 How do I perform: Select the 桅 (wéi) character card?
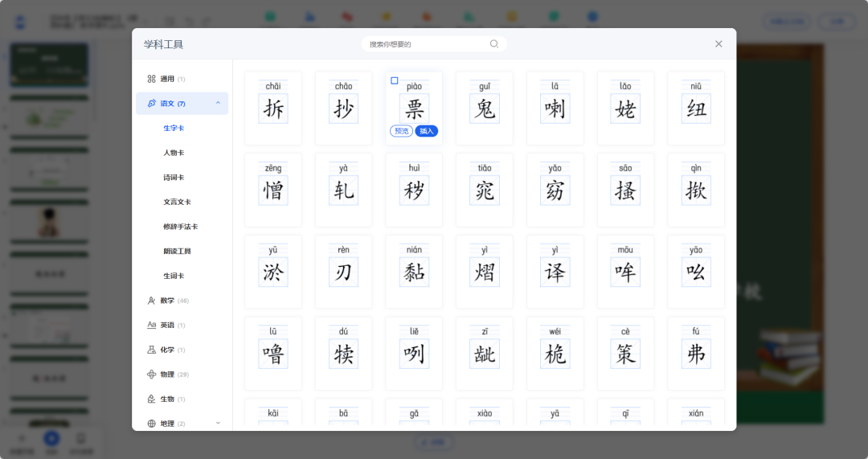click(x=555, y=354)
